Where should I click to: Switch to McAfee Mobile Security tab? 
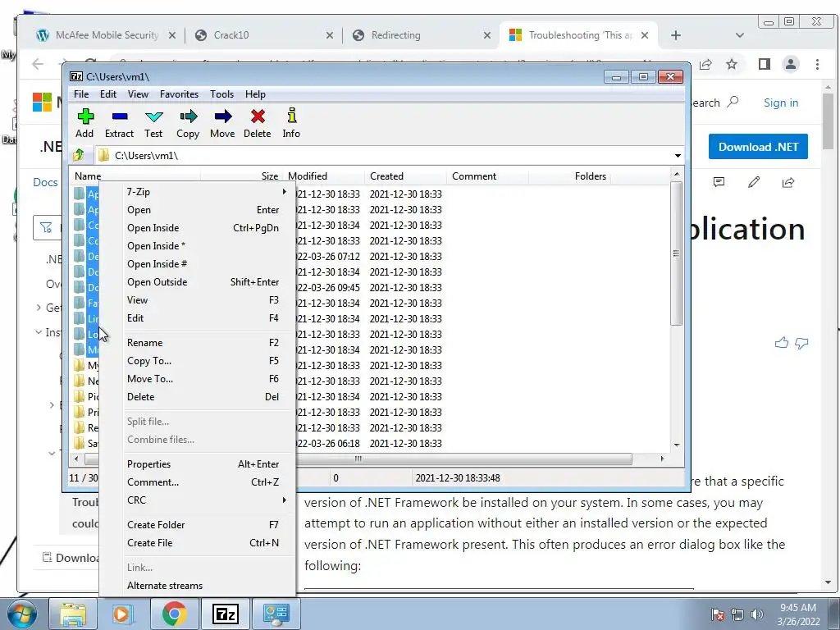coord(106,35)
